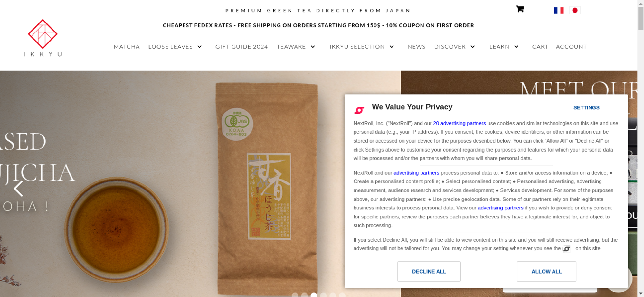Open the 20 advertising partners link
The image size is (644, 297).
[459, 123]
